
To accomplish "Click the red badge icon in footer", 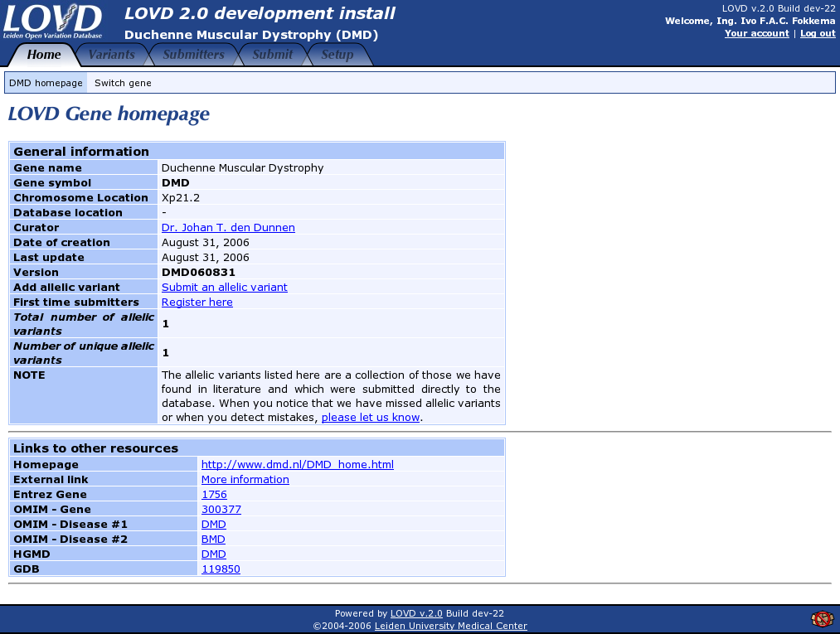I will click(823, 619).
